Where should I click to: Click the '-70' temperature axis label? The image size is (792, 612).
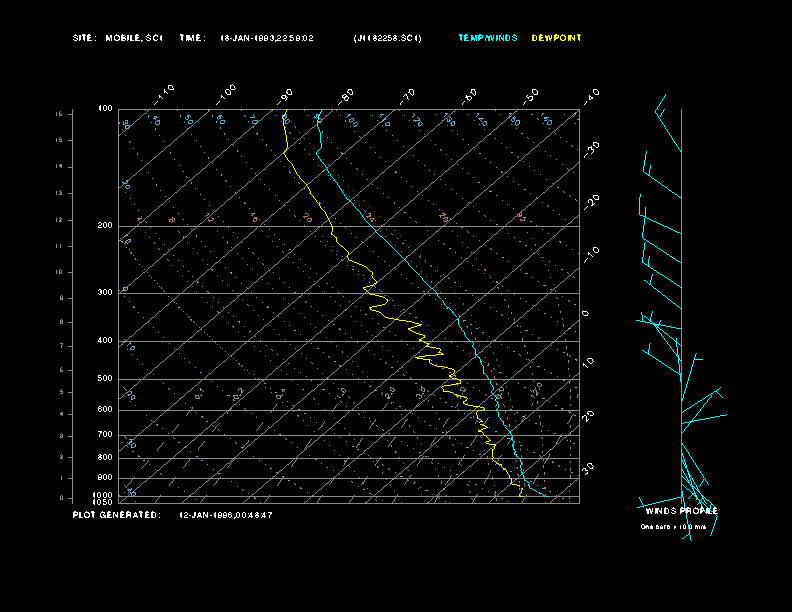pos(407,97)
